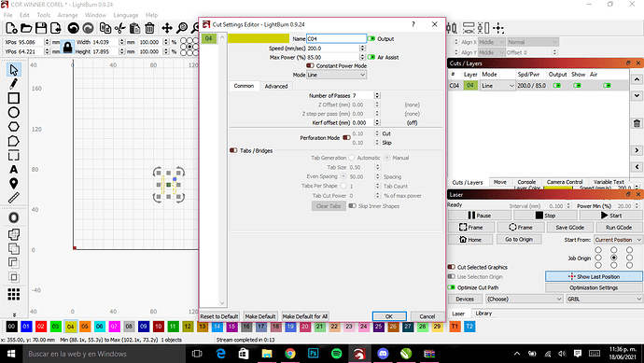
Task: Click the Delete trash icon in toolbar
Action: tap(149, 28)
